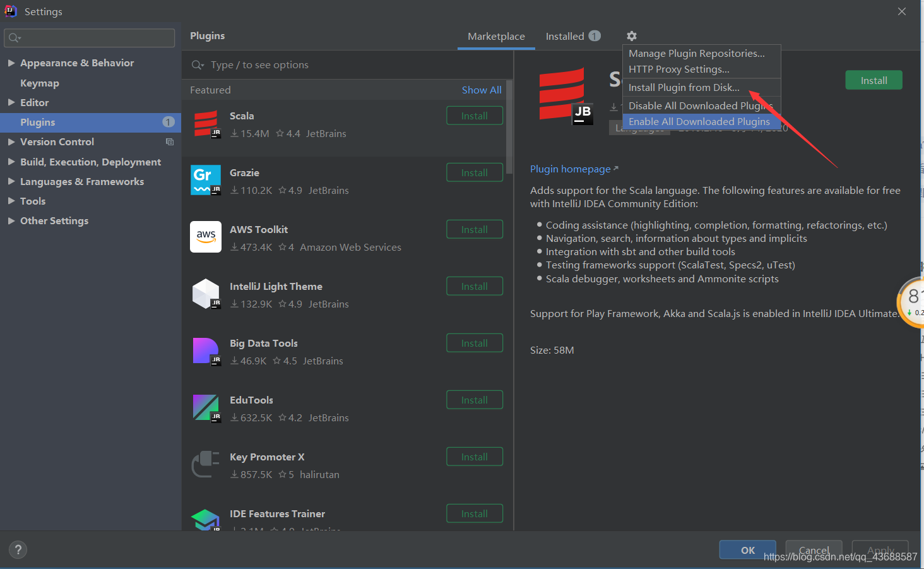This screenshot has width=924, height=569.
Task: Install the IntelliJ Light Theme plugin
Action: point(475,287)
